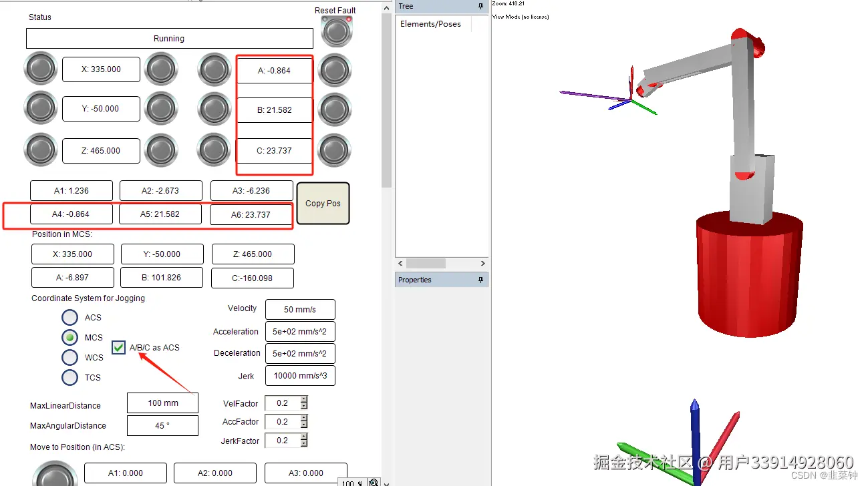Click the Running status field

[169, 39]
